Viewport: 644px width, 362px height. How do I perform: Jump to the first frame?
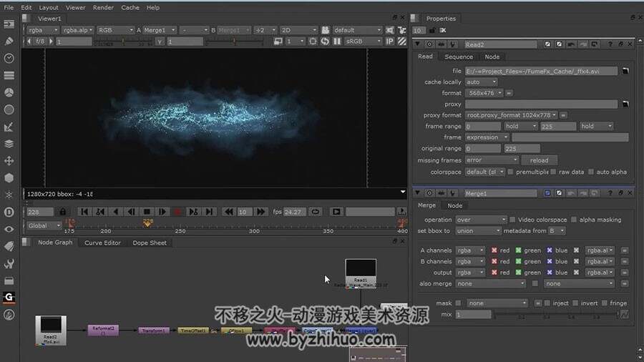click(84, 212)
